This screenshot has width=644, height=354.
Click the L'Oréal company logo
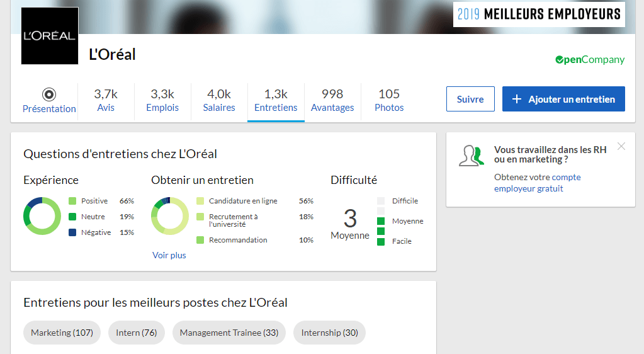tap(50, 36)
